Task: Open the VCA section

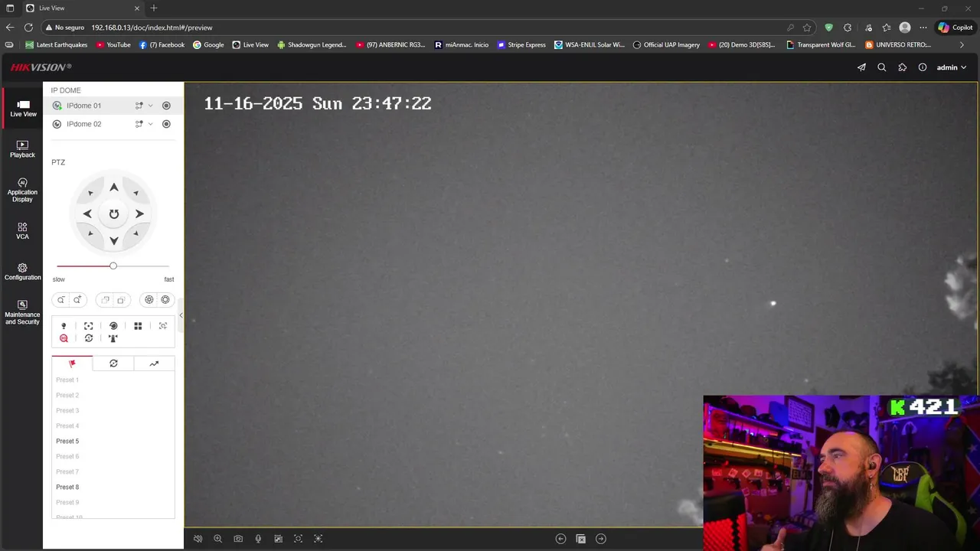Action: pos(22,231)
